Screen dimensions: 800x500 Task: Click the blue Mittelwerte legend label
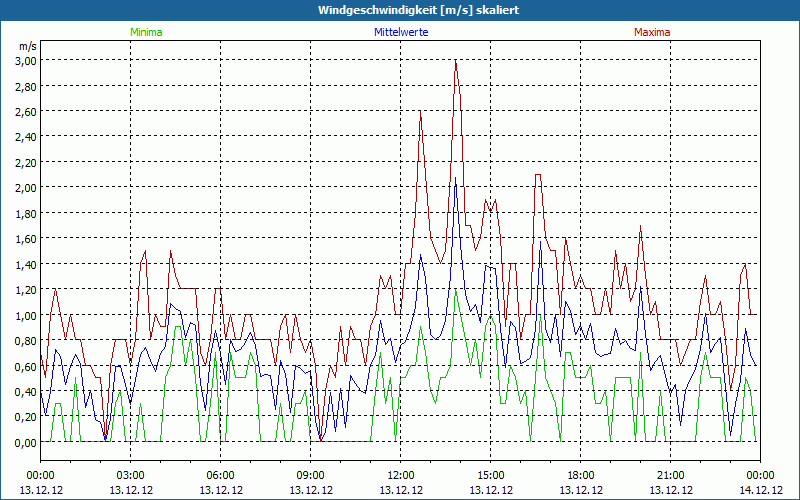pos(401,32)
